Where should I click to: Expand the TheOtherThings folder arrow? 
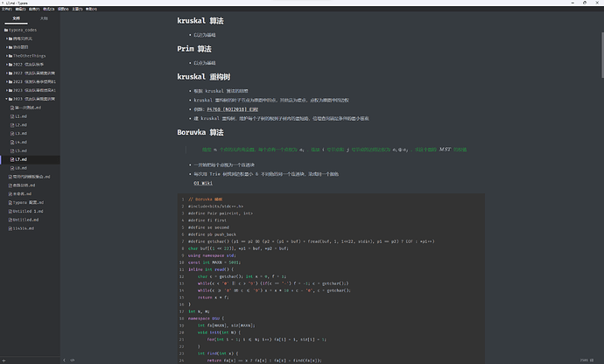[7, 56]
